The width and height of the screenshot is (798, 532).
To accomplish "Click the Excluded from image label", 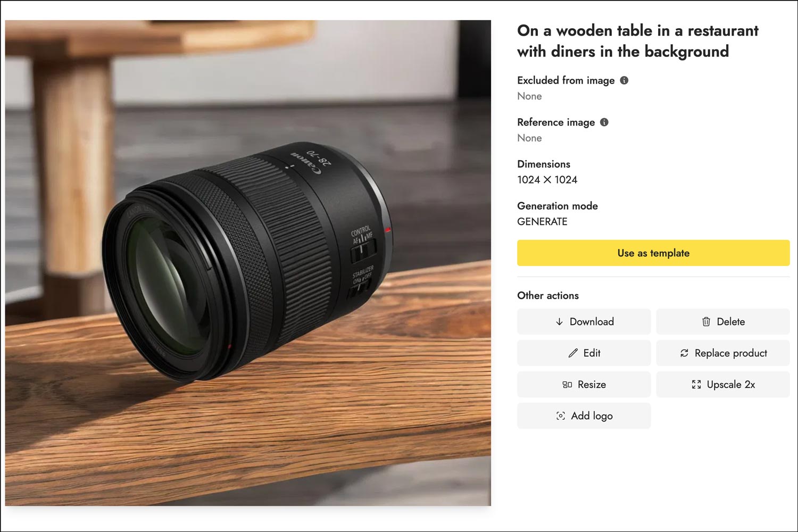I will tap(566, 80).
